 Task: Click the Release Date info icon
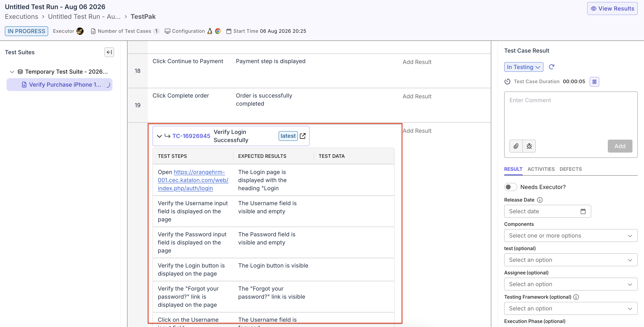[540, 200]
